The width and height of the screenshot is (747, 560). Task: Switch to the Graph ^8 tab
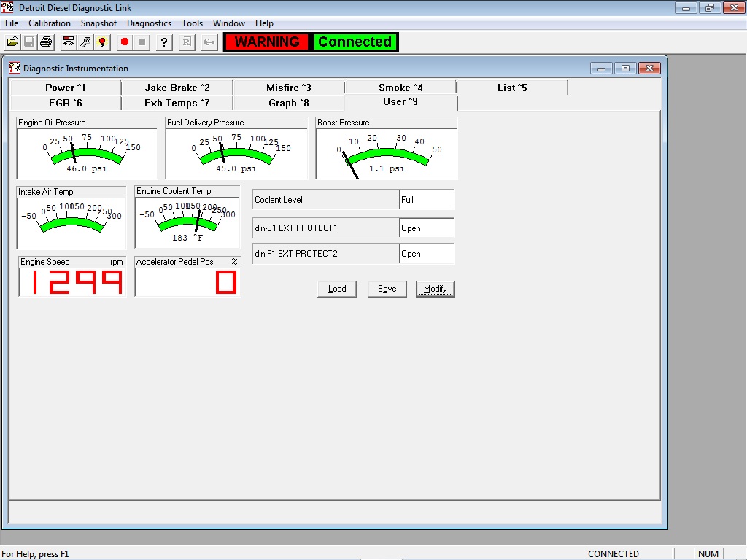(x=288, y=102)
